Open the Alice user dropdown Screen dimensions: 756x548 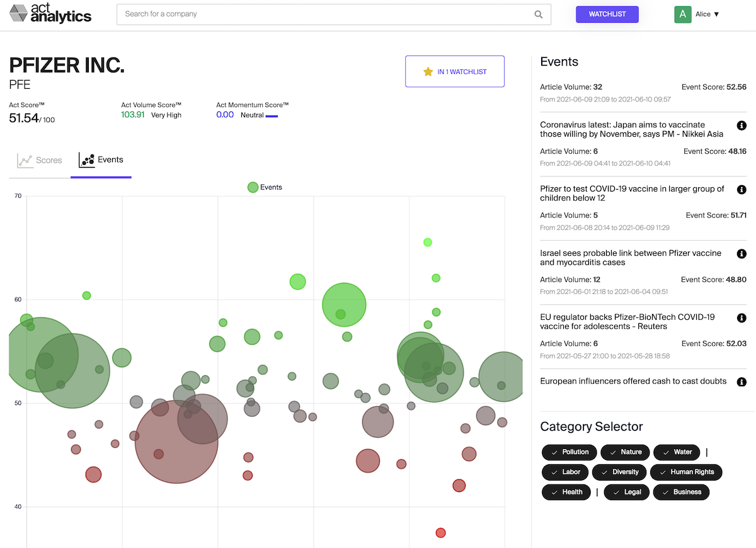point(707,14)
